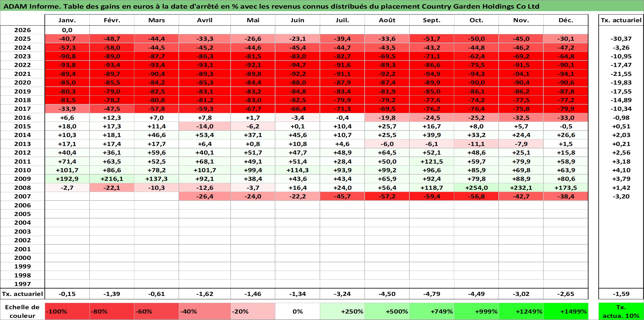Select the -94,9 cell in 2021 row
Viewport: 644px width, 320px height.
pos(432,74)
